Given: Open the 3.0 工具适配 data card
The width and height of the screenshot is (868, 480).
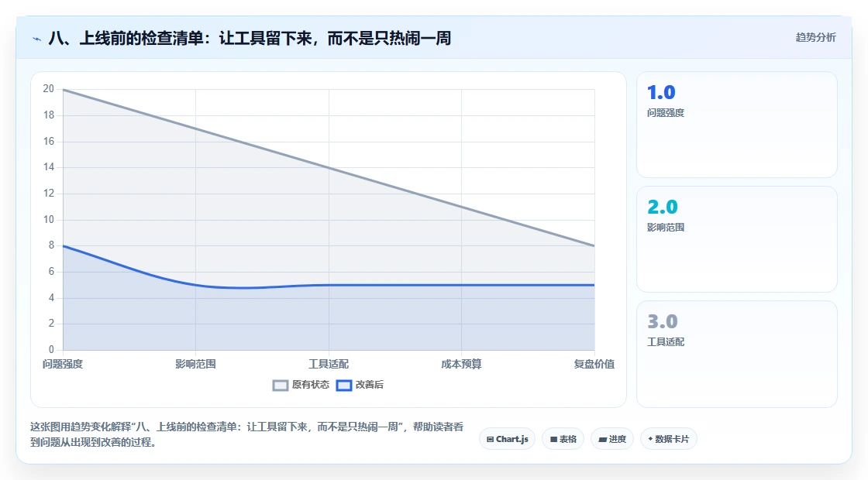Looking at the screenshot, I should point(737,354).
